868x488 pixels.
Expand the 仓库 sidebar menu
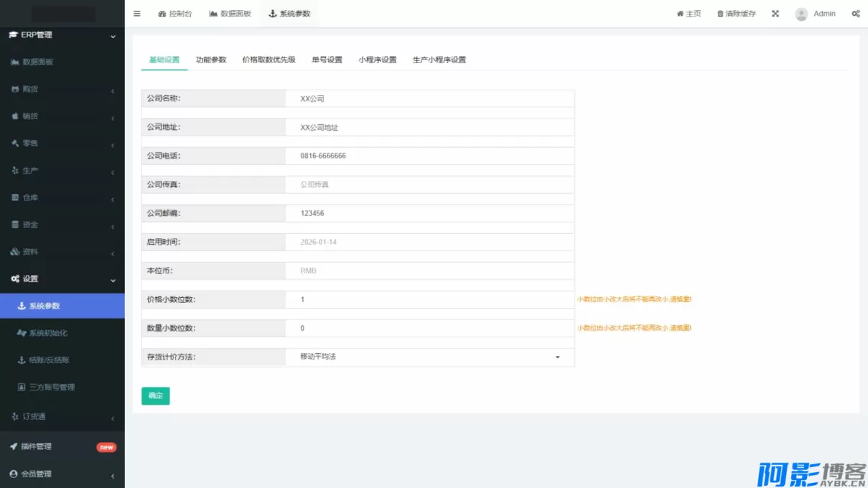point(30,197)
